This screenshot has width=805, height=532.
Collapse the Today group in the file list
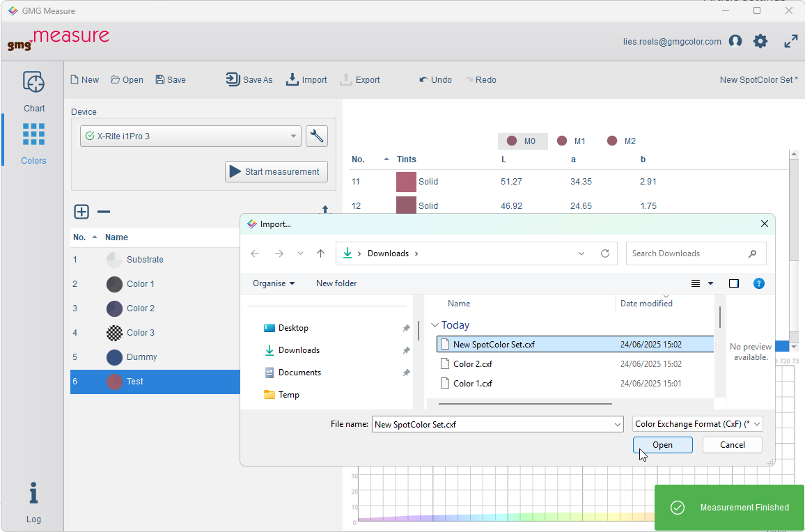(435, 325)
